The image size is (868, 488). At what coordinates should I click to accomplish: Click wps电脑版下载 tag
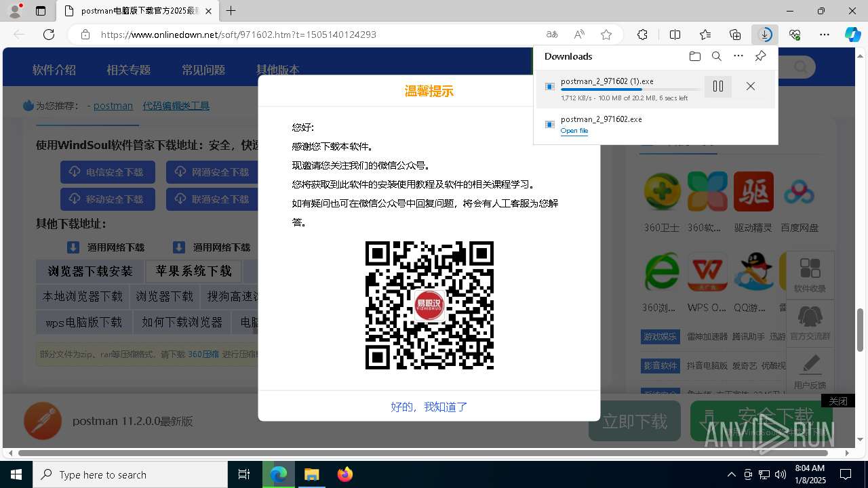pos(84,322)
